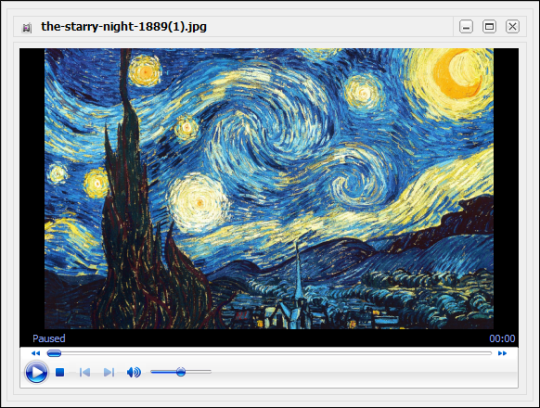Viewport: 540px width, 408px height.
Task: Click the the-starry-night-1889(1).jpg title
Action: point(124,27)
